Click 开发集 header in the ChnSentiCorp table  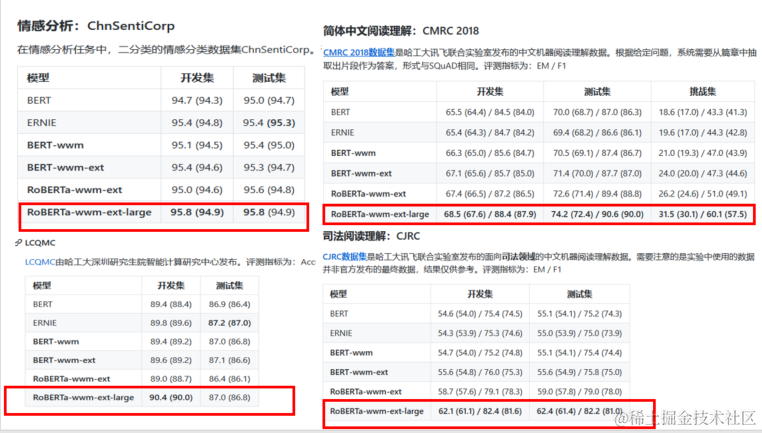(197, 78)
